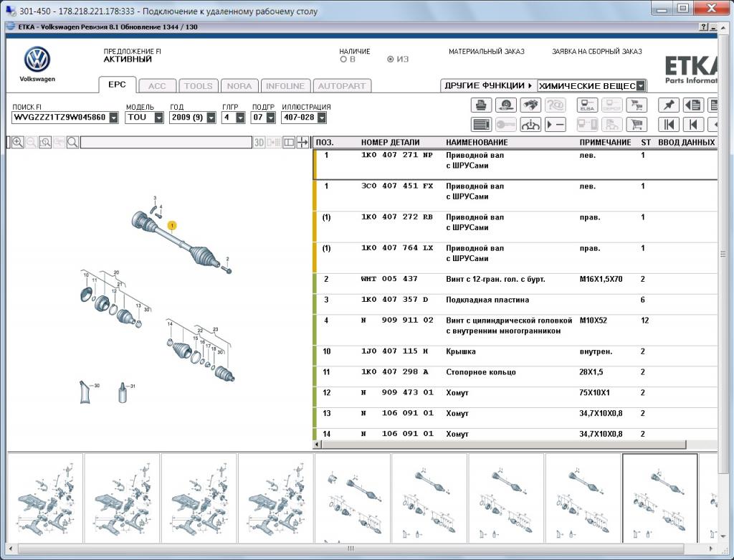Image resolution: width=734 pixels, height=560 pixels.
Task: Open the single shopping cart icon
Action: tap(637, 125)
